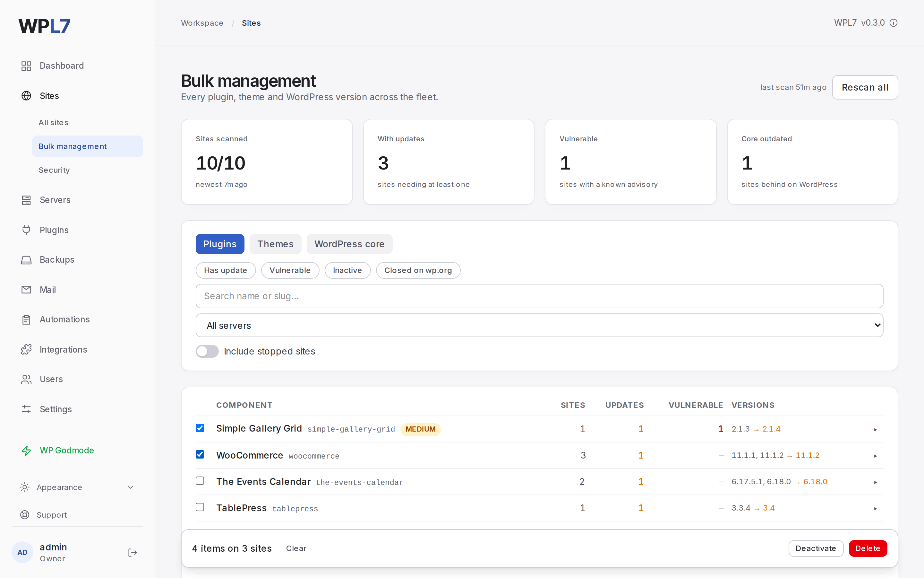
Task: Check The Events Calendar checkbox
Action: click(x=200, y=481)
